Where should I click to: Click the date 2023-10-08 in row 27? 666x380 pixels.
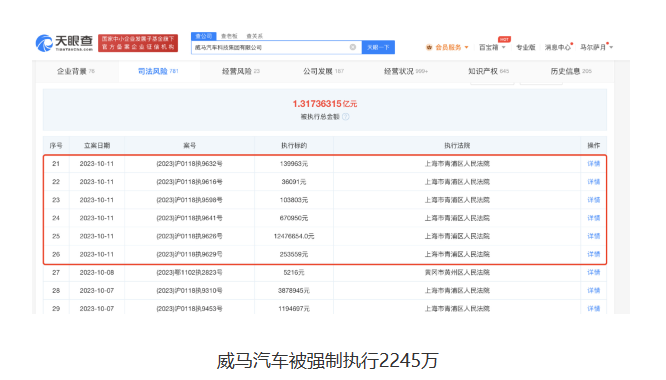tap(97, 272)
